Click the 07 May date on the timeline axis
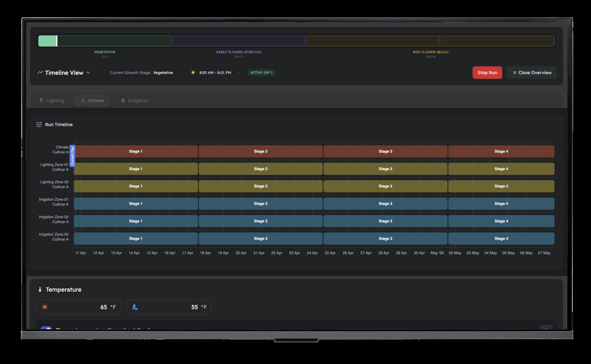 pos(544,253)
